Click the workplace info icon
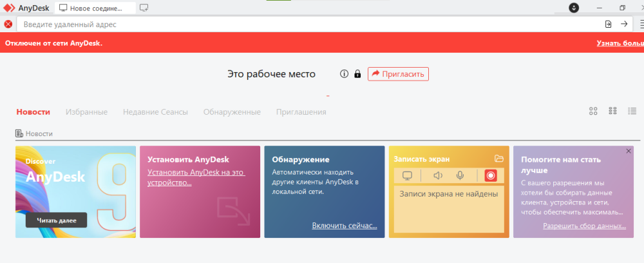Screen dimensions: 644x263 (344, 74)
